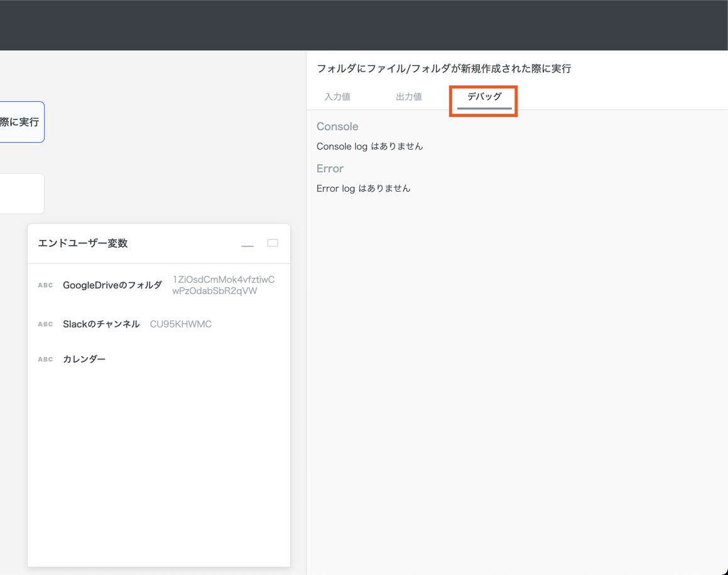Image resolution: width=728 pixels, height=575 pixels.
Task: Click the Error section heading
Action: click(x=330, y=168)
